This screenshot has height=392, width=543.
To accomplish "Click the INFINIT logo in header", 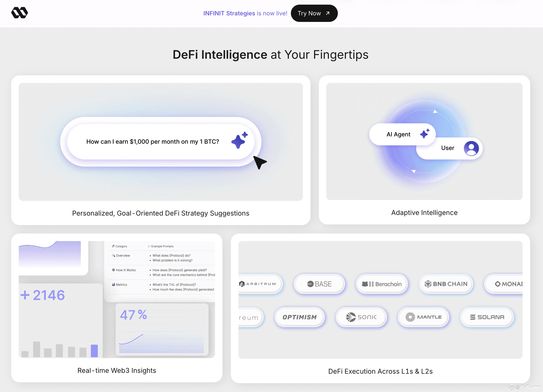I will tap(19, 13).
